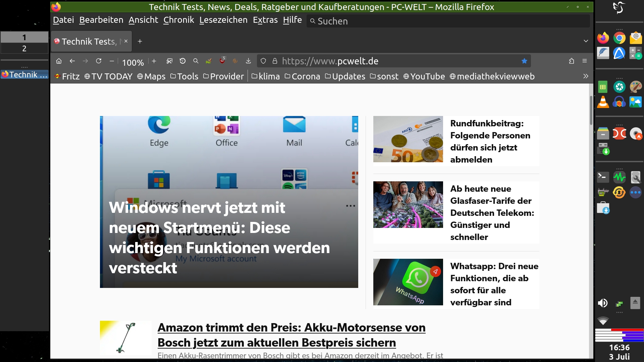Open the system monitor dock icon

tap(619, 177)
